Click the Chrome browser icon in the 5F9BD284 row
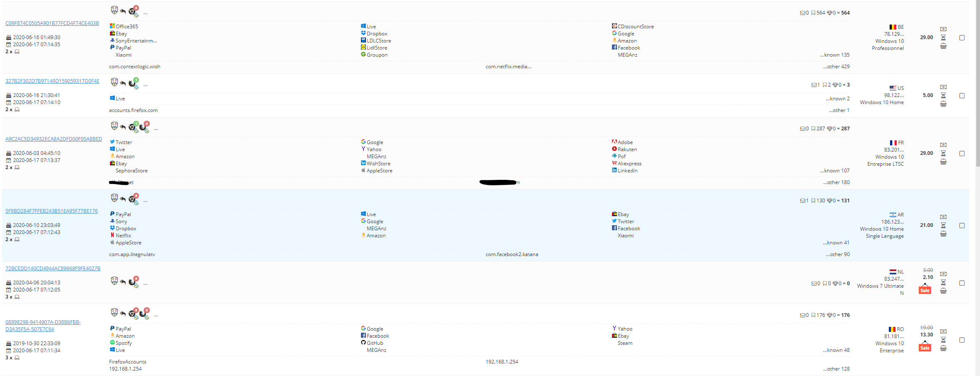This screenshot has height=376, width=980. coord(132,199)
